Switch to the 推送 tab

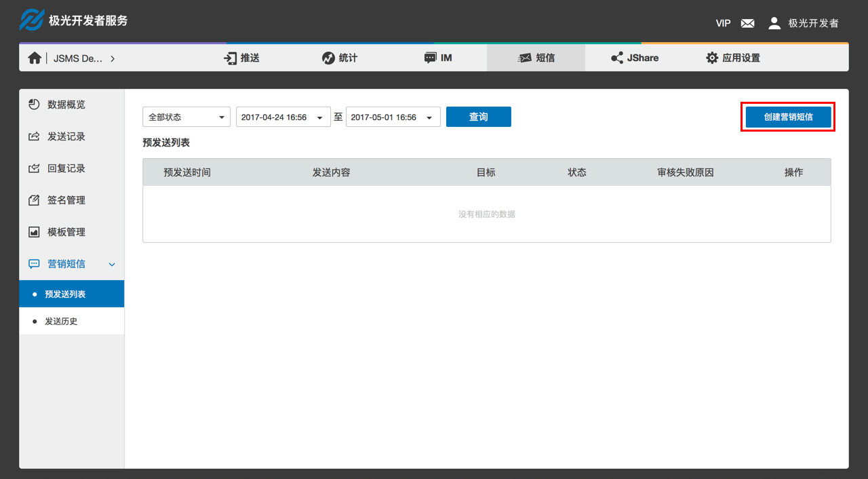242,58
